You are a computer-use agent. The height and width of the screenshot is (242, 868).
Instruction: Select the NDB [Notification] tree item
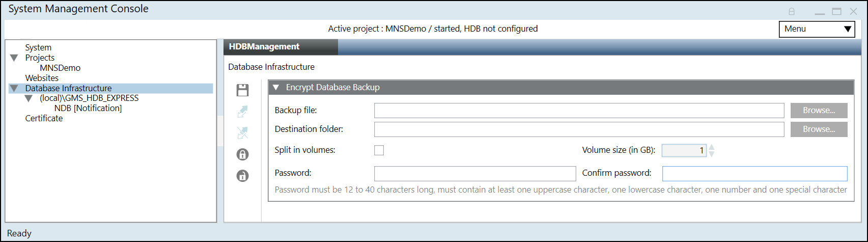(88, 108)
